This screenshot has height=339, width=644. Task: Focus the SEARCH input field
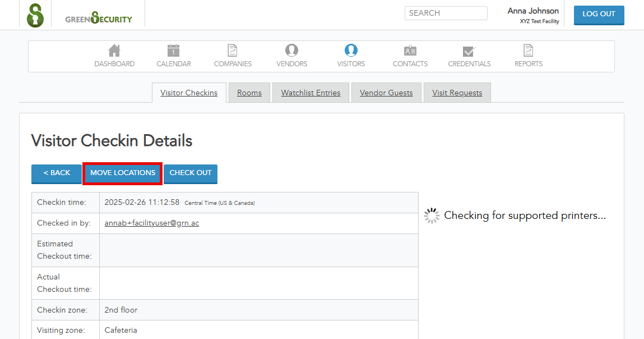pyautogui.click(x=446, y=13)
